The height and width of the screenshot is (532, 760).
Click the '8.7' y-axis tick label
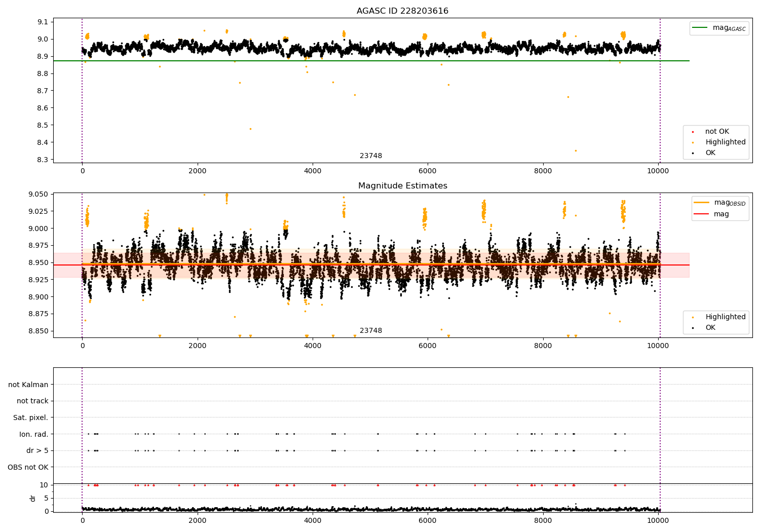coord(43,91)
